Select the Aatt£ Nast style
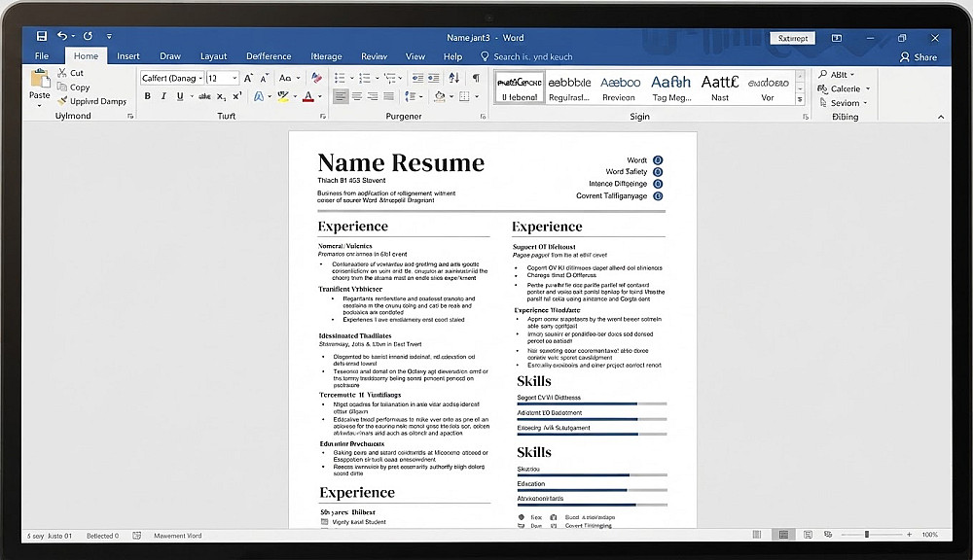Screen dimensions: 973x560 click(720, 88)
